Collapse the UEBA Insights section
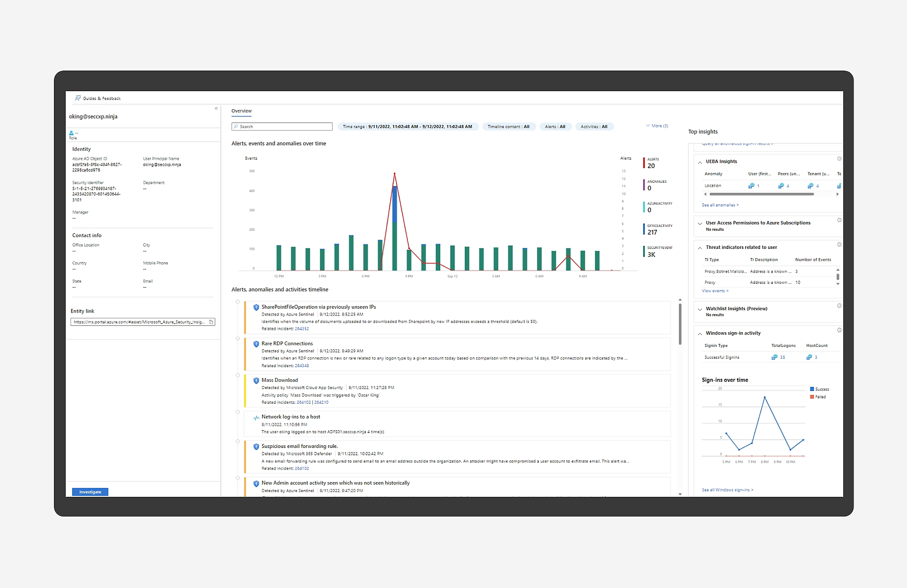 click(x=700, y=162)
